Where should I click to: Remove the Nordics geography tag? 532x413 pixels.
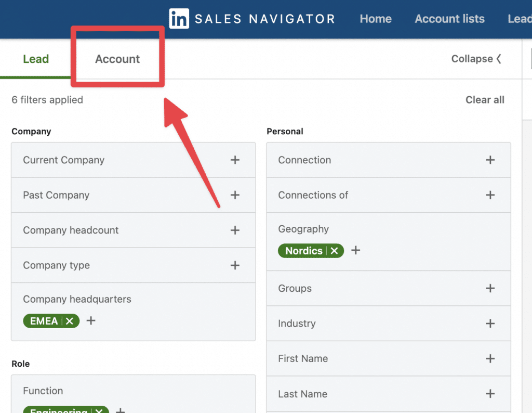tap(334, 251)
